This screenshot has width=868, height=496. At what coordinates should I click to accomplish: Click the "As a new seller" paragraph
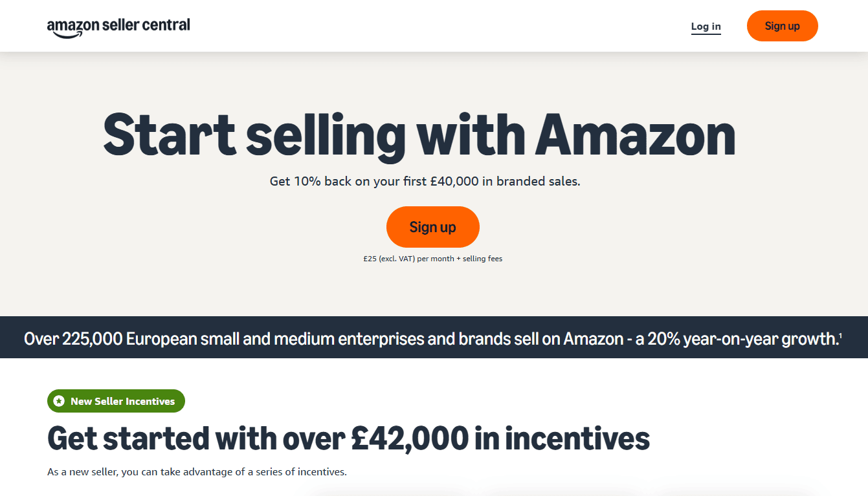click(x=197, y=472)
